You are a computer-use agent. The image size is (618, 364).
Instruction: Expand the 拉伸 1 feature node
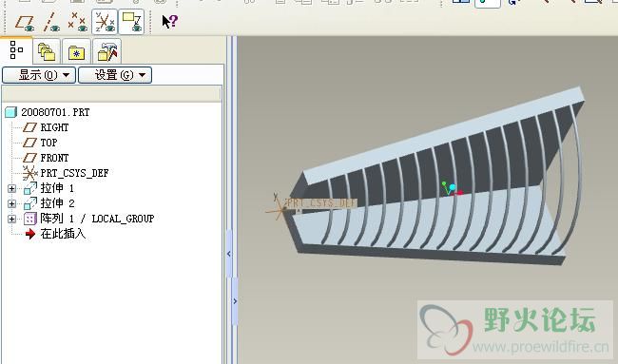(11, 189)
